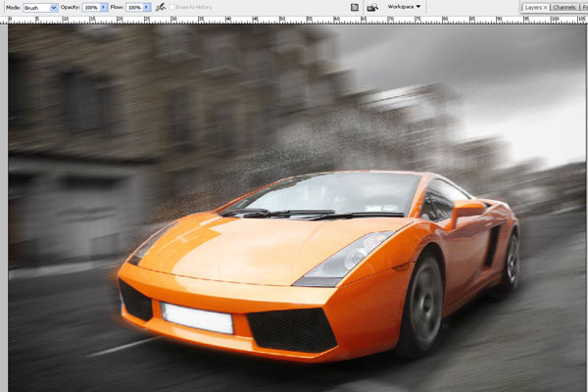Toggle the Brushes palette icon
The height and width of the screenshot is (392, 588).
click(355, 7)
